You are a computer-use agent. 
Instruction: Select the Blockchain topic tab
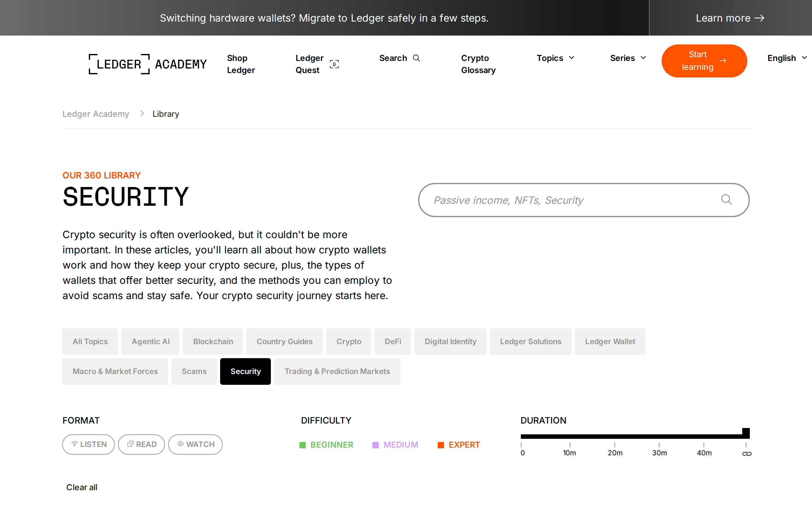[213, 341]
